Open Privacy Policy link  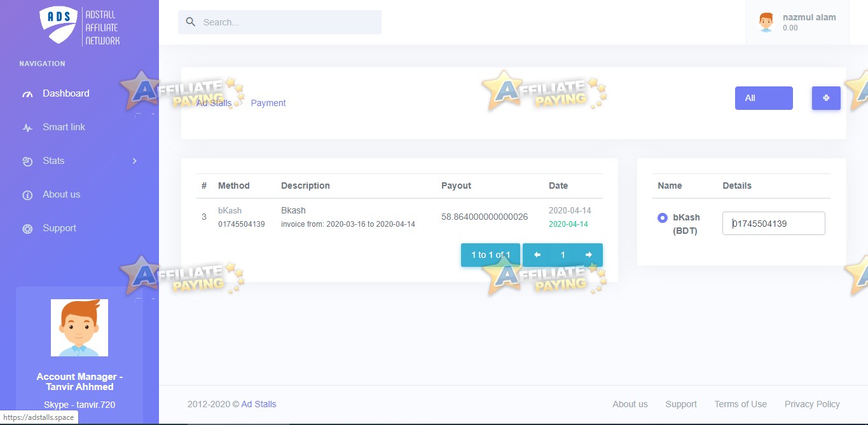pos(812,404)
